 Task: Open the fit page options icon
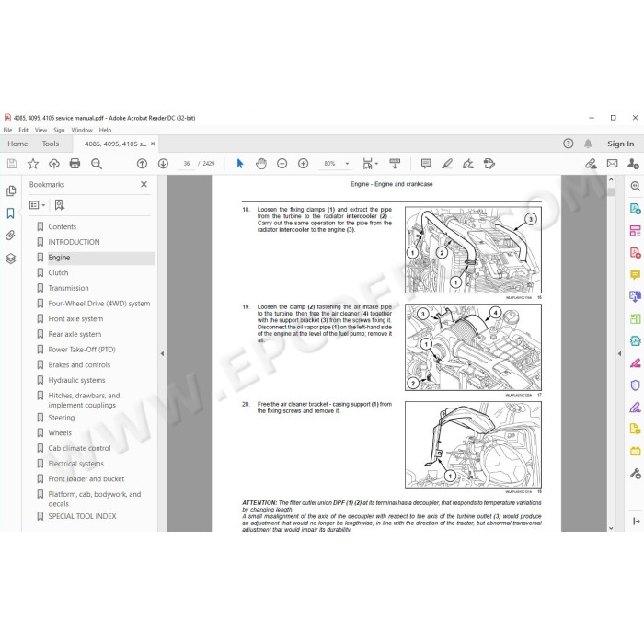point(370,164)
